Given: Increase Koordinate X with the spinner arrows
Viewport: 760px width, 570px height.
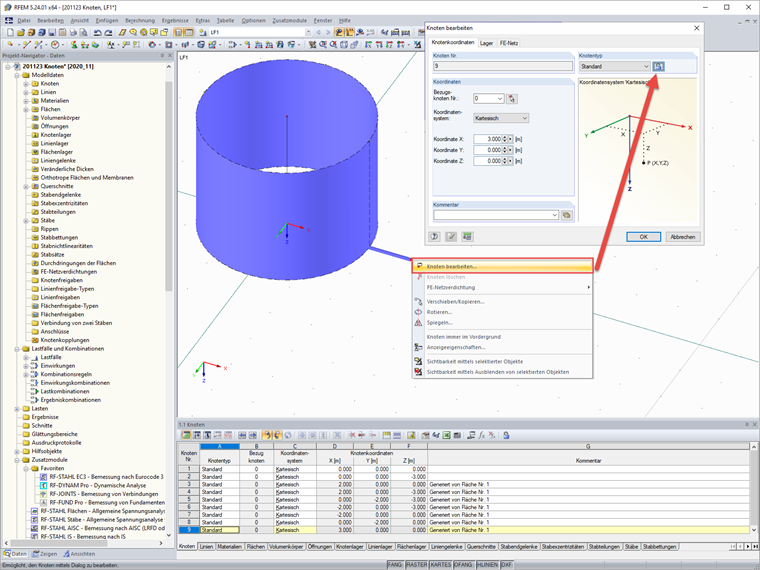Looking at the screenshot, I should click(x=505, y=137).
